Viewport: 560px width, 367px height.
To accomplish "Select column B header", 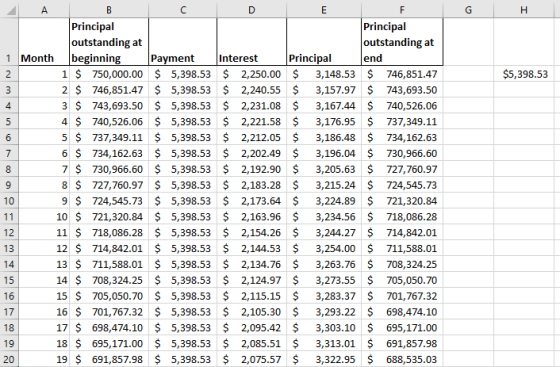I will pyautogui.click(x=109, y=10).
